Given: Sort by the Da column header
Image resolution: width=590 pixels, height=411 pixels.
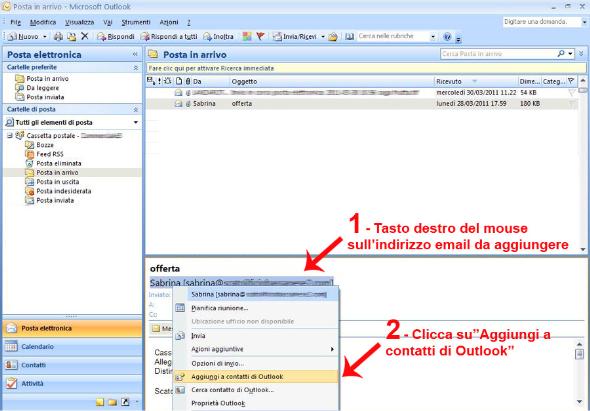Looking at the screenshot, I should click(x=211, y=81).
